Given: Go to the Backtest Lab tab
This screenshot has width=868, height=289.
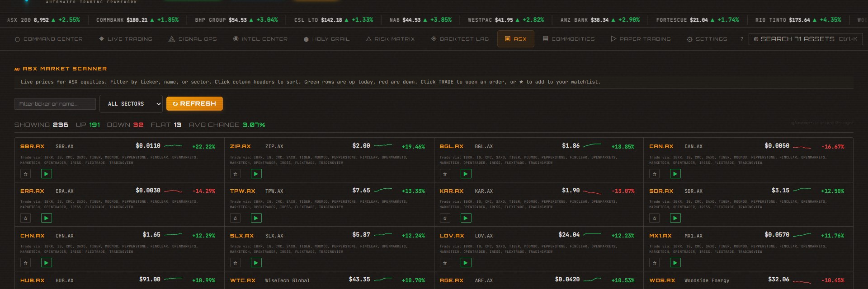Looking at the screenshot, I should click(x=460, y=39).
